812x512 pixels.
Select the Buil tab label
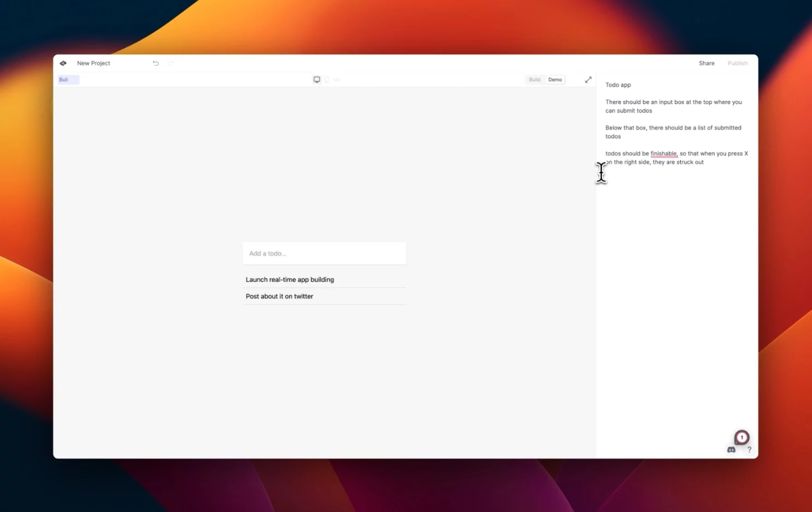click(x=63, y=79)
